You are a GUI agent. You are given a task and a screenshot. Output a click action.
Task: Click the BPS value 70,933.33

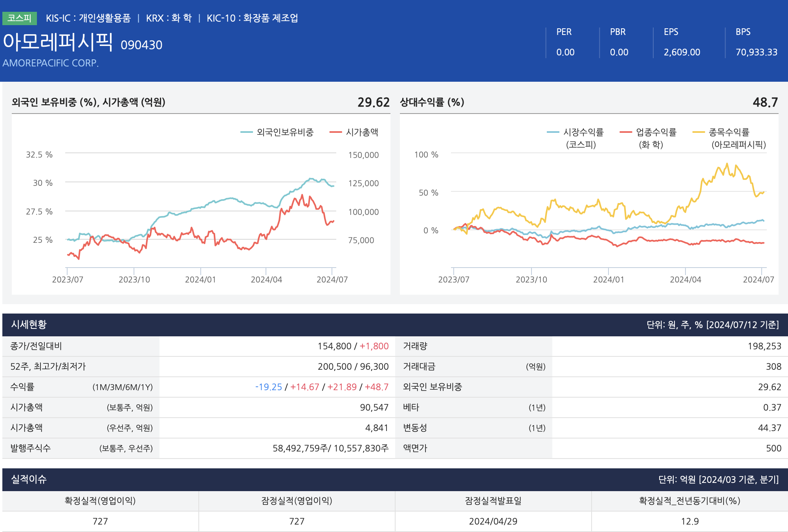(x=756, y=52)
